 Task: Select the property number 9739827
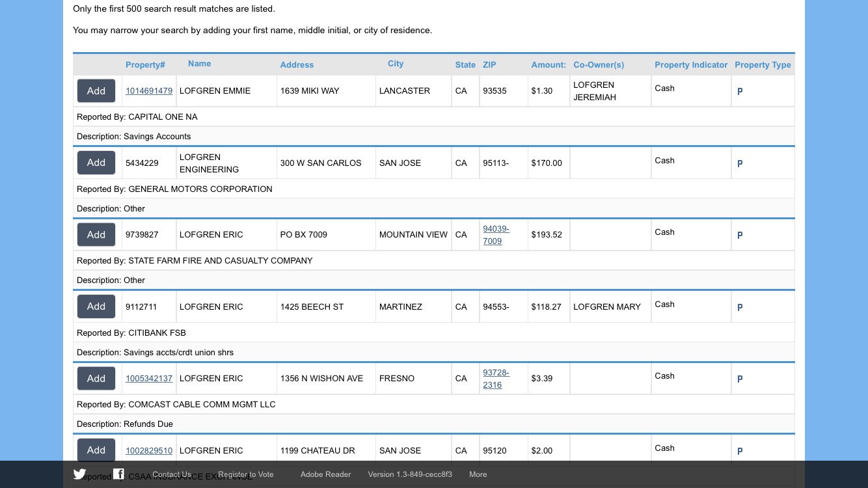pyautogui.click(x=142, y=235)
